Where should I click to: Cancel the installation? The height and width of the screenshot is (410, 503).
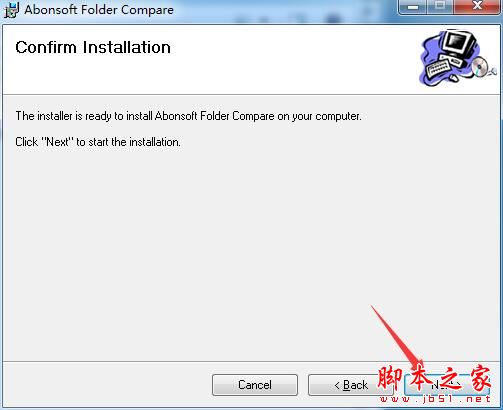[255, 385]
